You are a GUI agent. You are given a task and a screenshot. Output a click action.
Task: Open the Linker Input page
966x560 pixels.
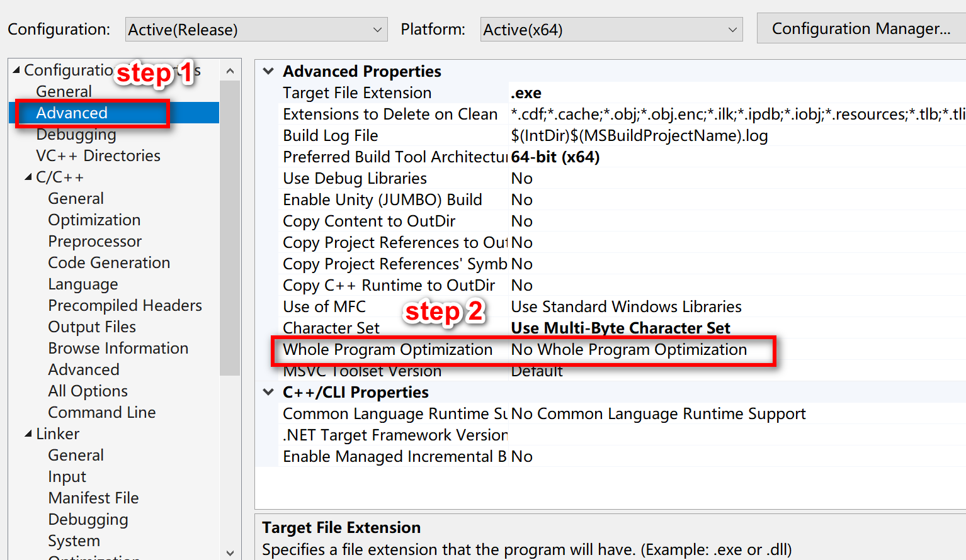coord(67,476)
